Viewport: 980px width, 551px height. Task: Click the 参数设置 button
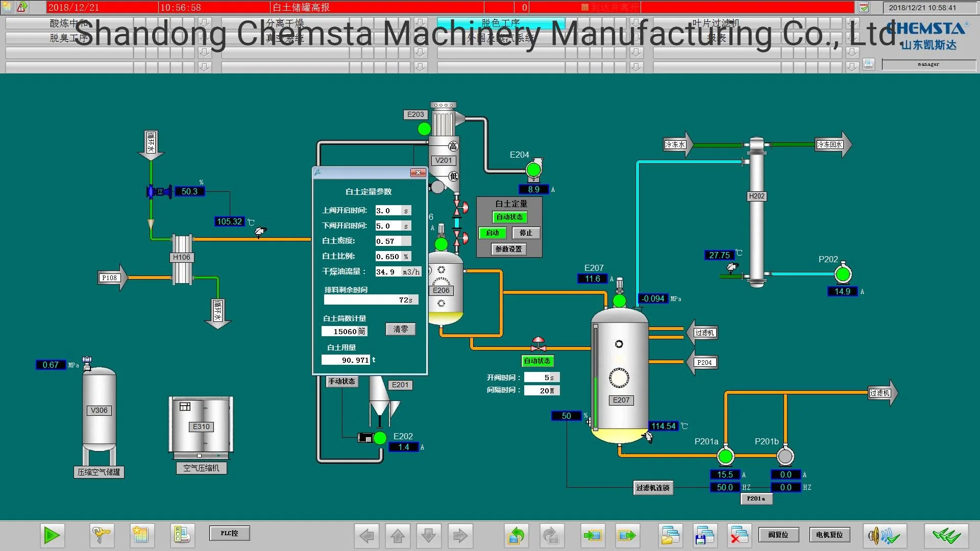pos(509,249)
